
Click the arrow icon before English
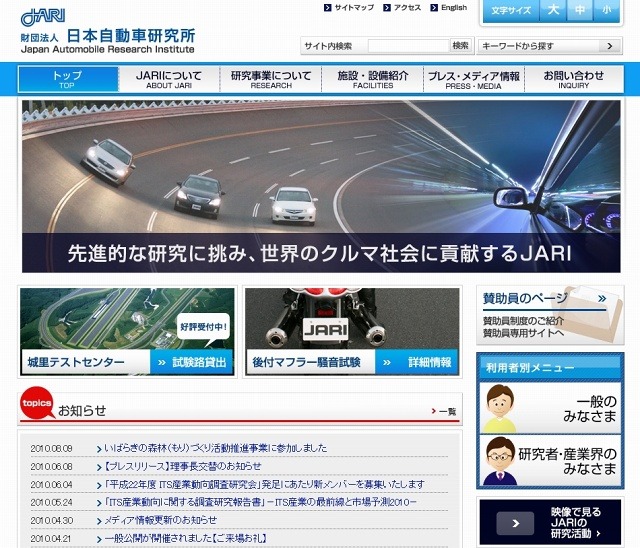(434, 8)
